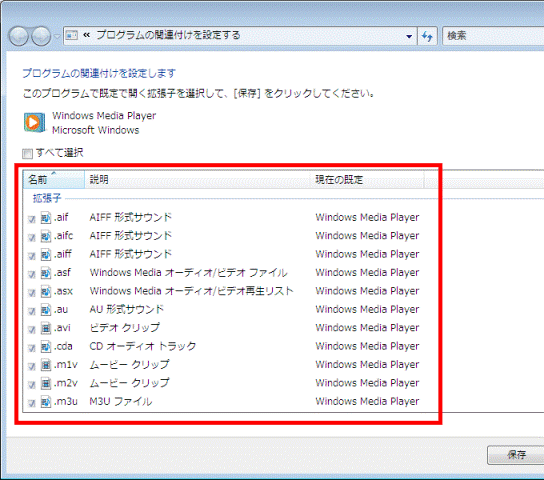This screenshot has width=544, height=480.
Task: Click the .aif file type icon
Action: pyautogui.click(x=46, y=218)
